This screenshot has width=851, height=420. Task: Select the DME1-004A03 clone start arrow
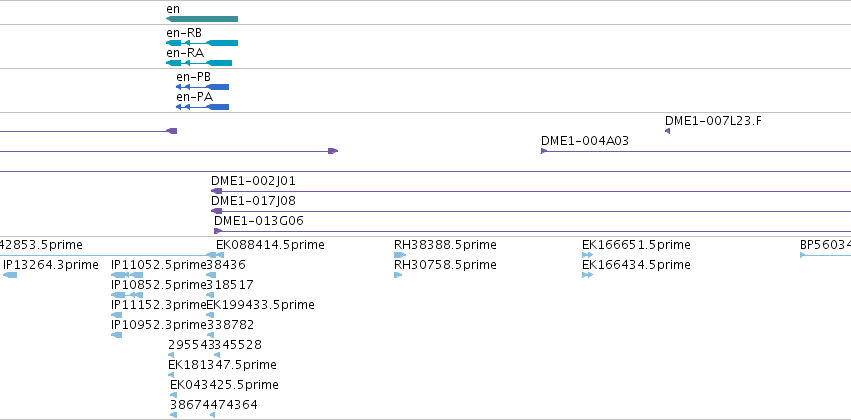(544, 151)
